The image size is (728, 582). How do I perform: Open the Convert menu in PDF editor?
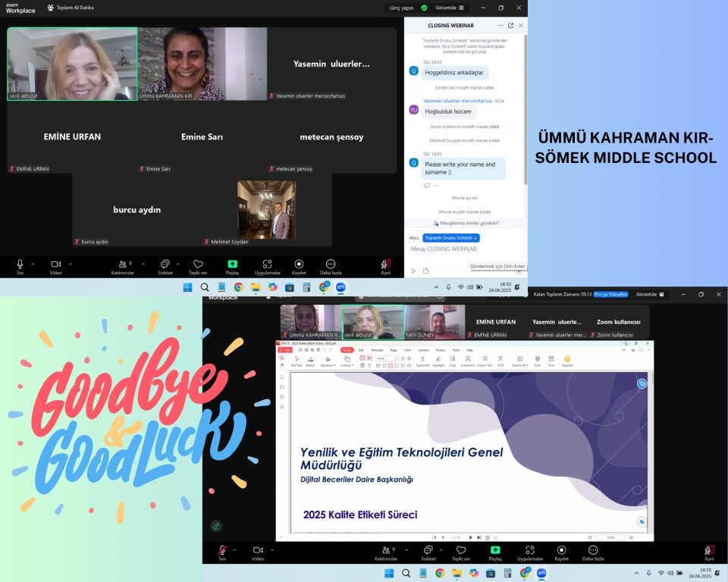[x=423, y=350]
